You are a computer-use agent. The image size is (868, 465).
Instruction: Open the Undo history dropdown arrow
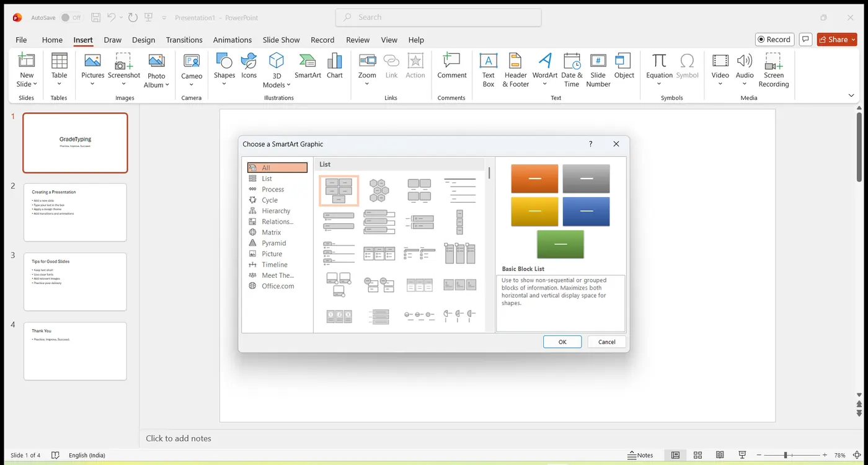click(121, 18)
